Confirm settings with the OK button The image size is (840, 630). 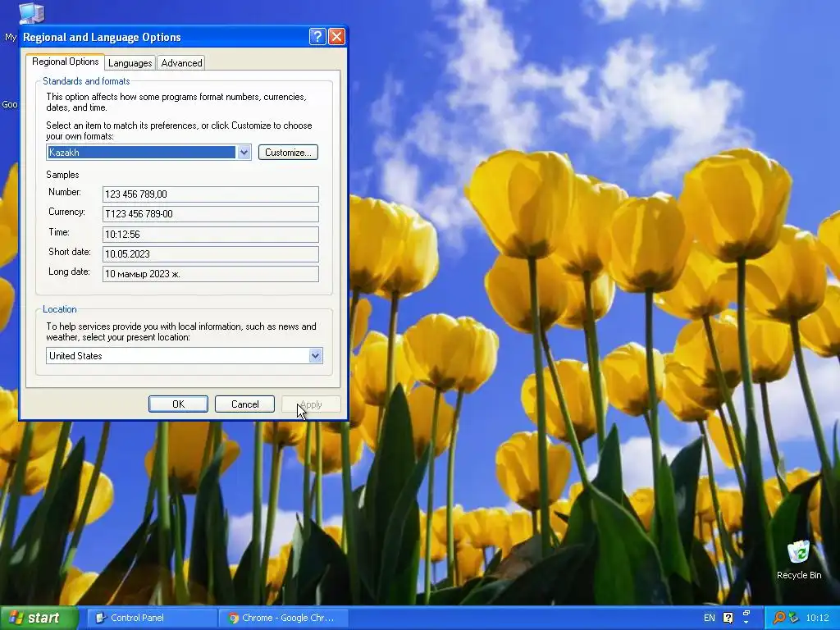[178, 404]
